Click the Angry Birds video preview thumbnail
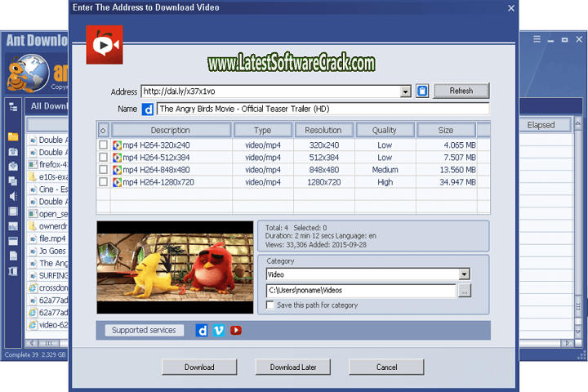The image size is (588, 392). tap(175, 267)
